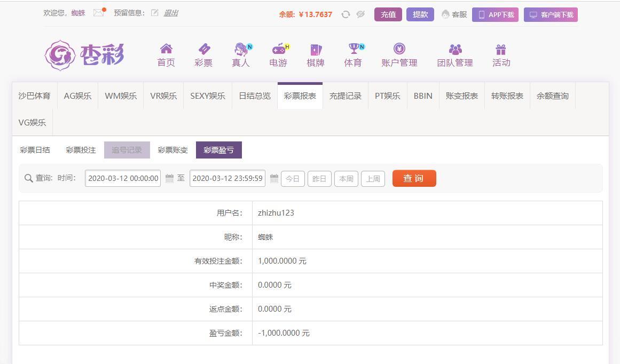Click the 有效投注金额 row label
Viewport: 620px width, 364px height.
[218, 261]
